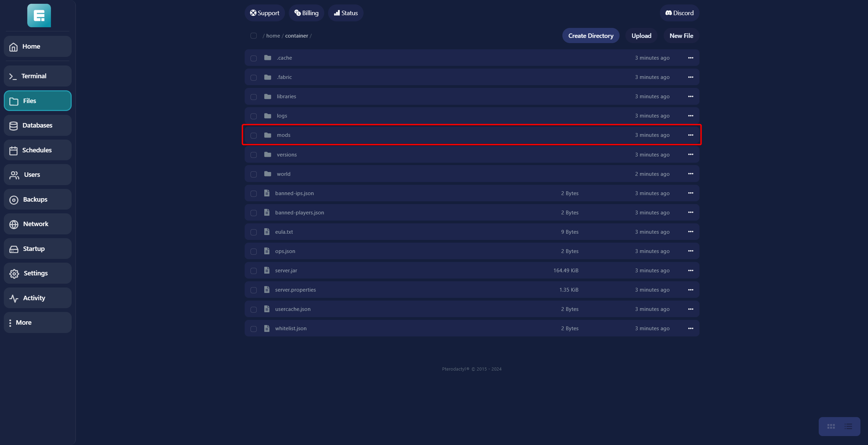868x445 pixels.
Task: Switch to grid view layout icon
Action: pyautogui.click(x=831, y=426)
